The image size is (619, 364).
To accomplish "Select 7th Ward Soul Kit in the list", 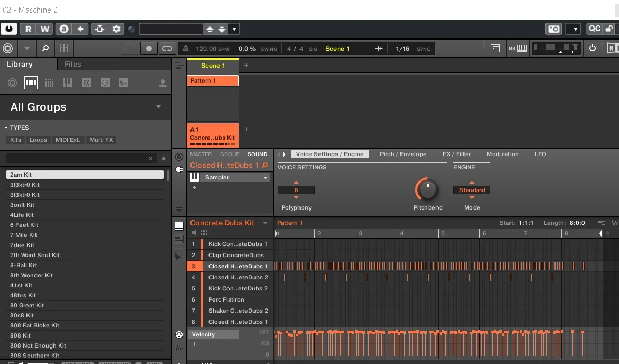I will (85, 255).
